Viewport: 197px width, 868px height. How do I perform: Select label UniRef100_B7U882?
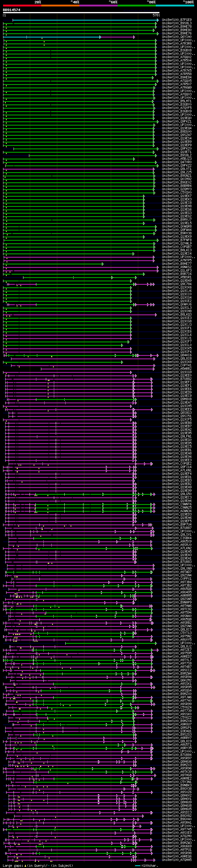pyautogui.click(x=177, y=379)
